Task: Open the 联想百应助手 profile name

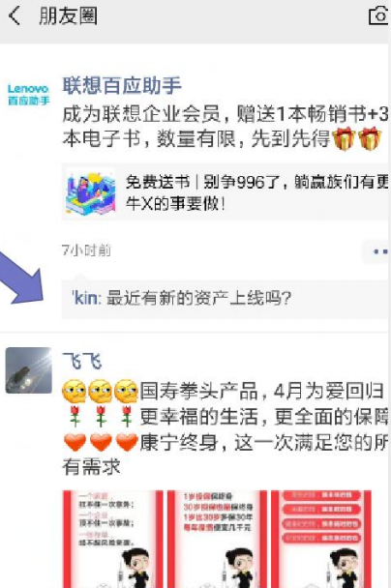Action: [x=122, y=85]
